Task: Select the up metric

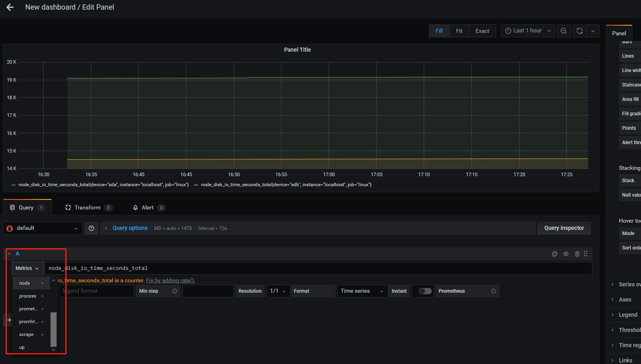Action: [31, 347]
